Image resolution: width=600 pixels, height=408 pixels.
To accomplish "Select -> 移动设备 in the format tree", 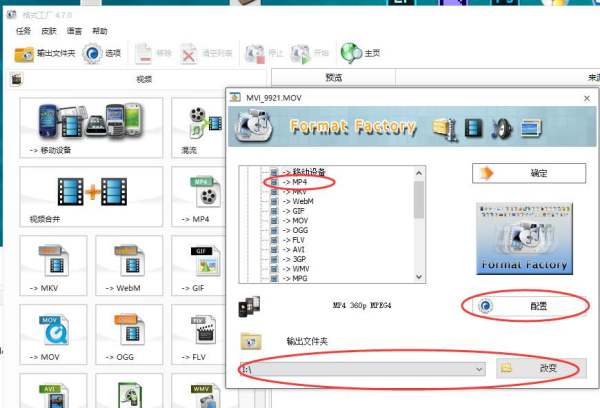I will [x=304, y=172].
